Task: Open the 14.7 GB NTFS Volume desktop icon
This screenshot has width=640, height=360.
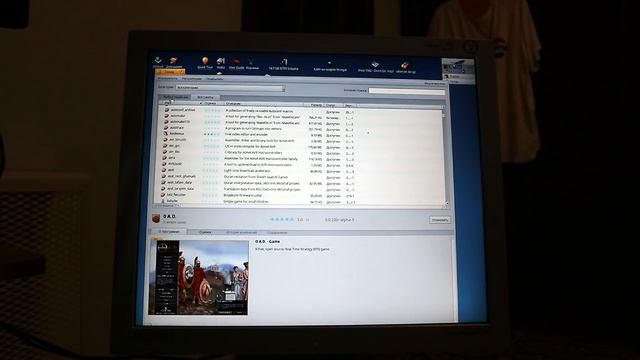Action: [x=283, y=64]
